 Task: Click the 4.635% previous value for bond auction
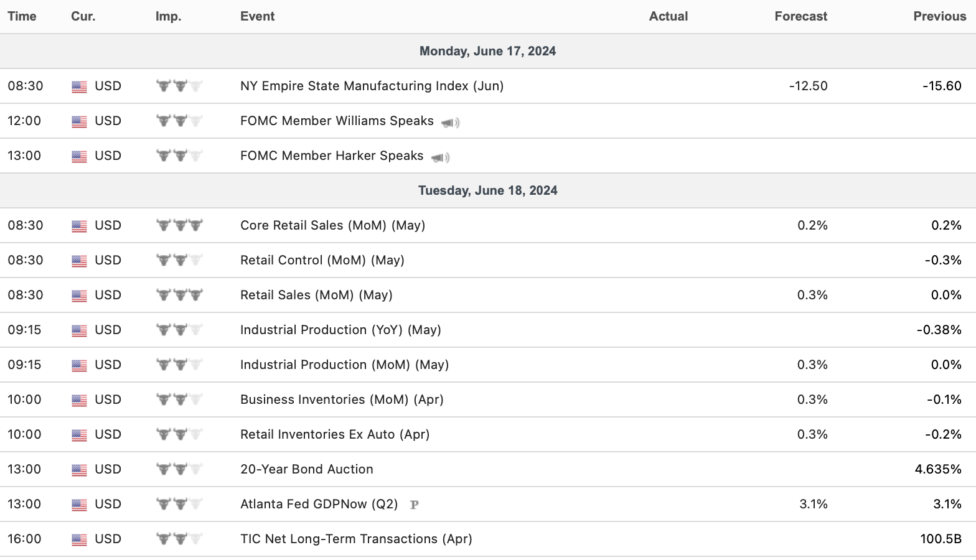(937, 469)
